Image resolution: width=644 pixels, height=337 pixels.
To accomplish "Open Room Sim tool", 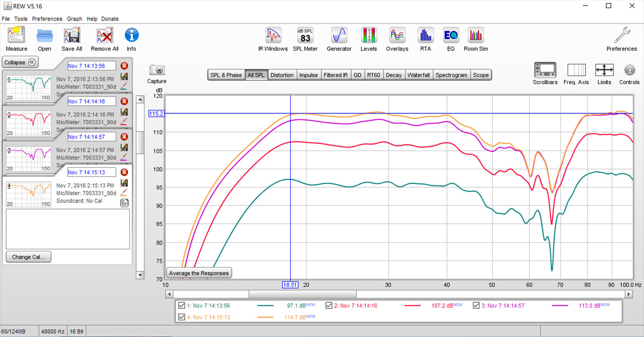I will coord(475,39).
